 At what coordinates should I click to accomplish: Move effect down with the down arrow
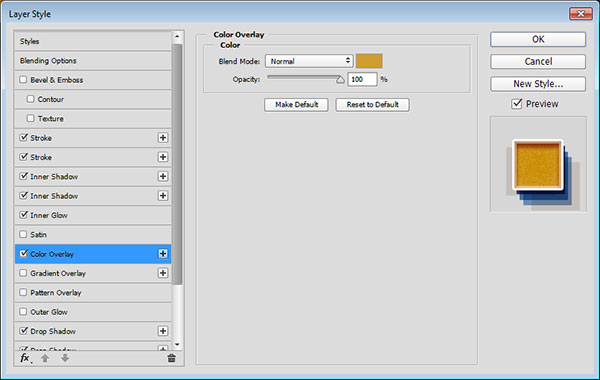coord(65,358)
